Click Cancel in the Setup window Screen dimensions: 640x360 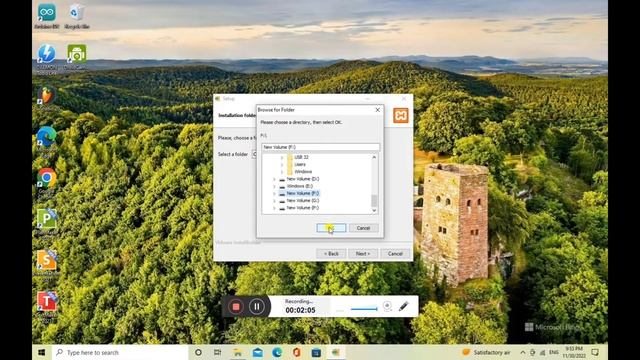(395, 254)
